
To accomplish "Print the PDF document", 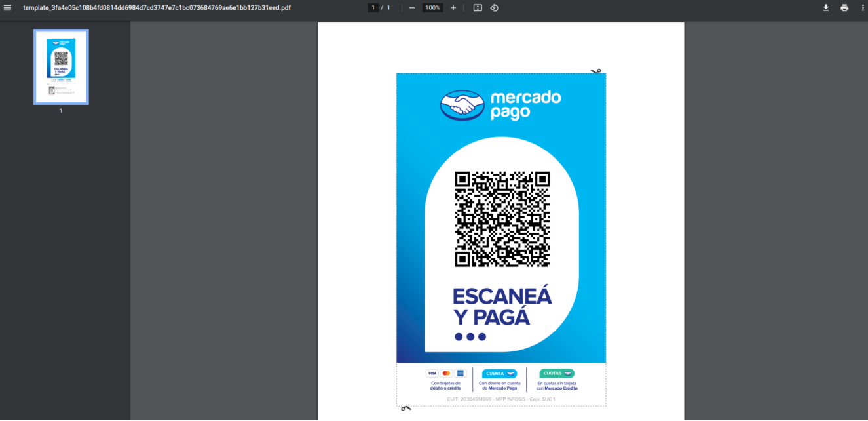I will pyautogui.click(x=844, y=8).
